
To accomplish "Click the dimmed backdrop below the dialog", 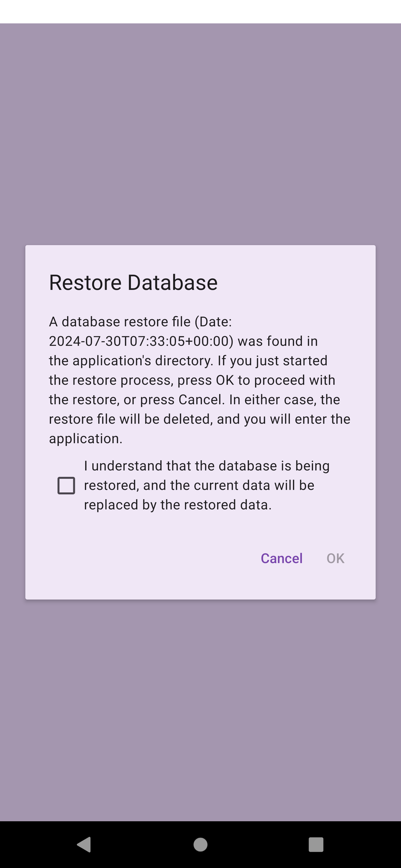I will (x=200, y=707).
